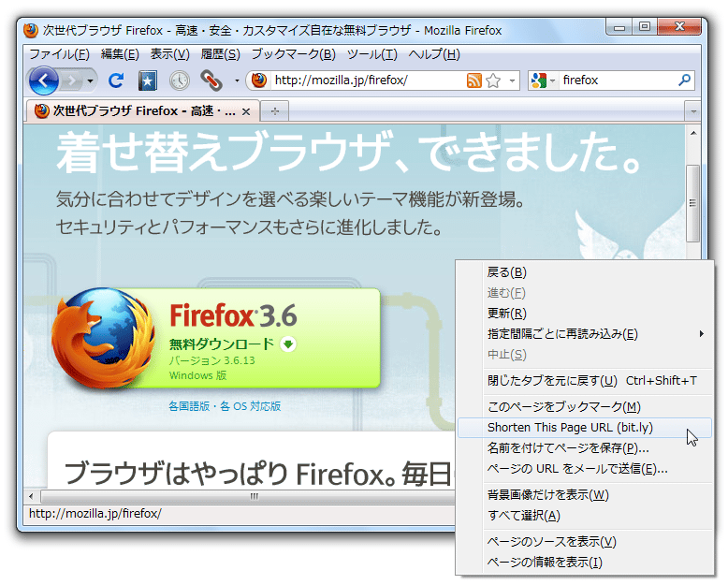Click scroll left arrow on horizontal scrollbar
728x585 pixels.
point(31,496)
